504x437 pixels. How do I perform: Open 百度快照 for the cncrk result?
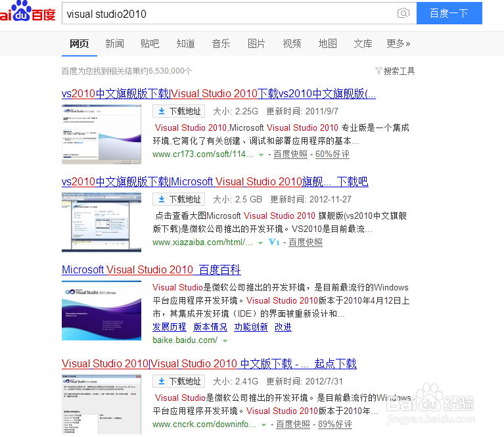coord(293,425)
